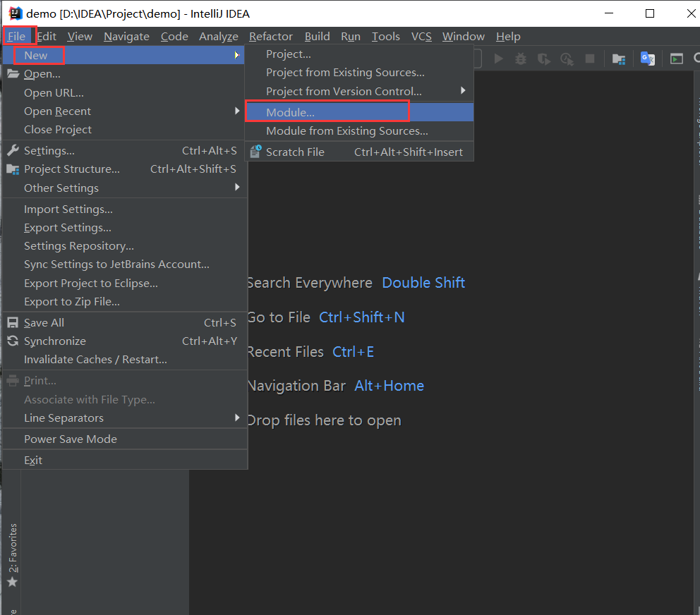The height and width of the screenshot is (615, 700).
Task: Open the Analyze menu
Action: point(219,36)
